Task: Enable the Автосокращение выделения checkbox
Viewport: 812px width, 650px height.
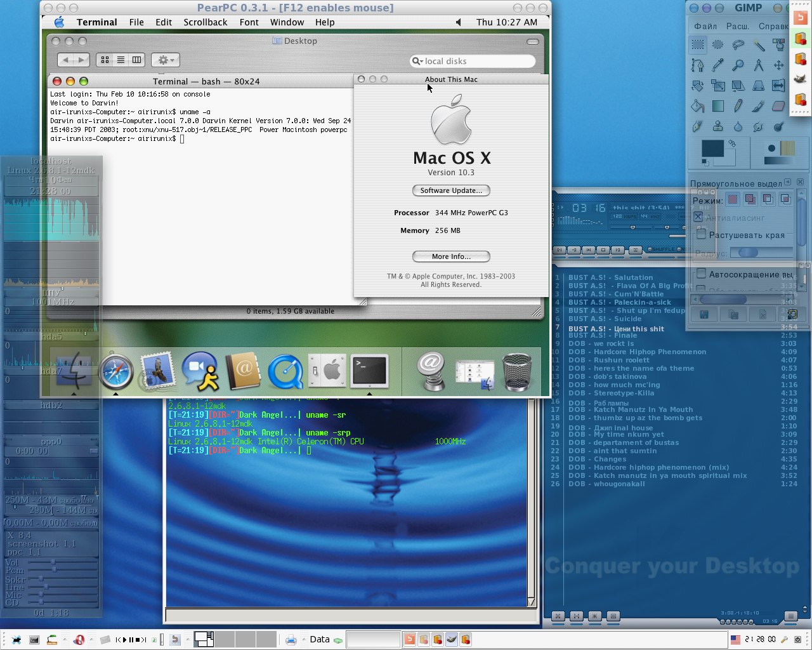Action: click(x=702, y=274)
